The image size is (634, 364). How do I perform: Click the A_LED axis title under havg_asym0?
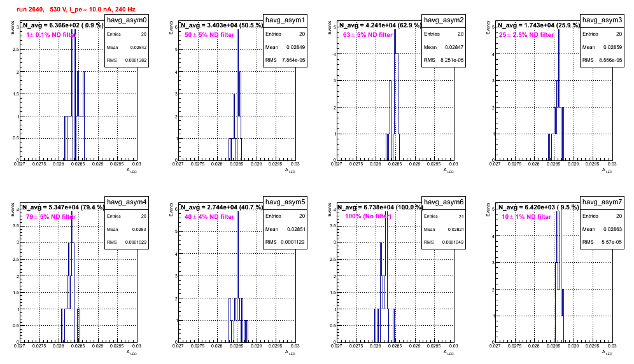coord(132,171)
